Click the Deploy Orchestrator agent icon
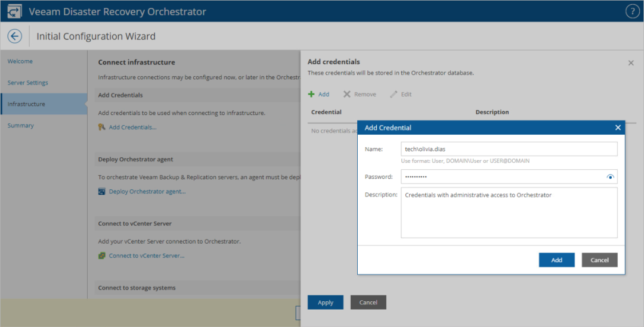Viewport: 644px width, 327px height. 102,191
